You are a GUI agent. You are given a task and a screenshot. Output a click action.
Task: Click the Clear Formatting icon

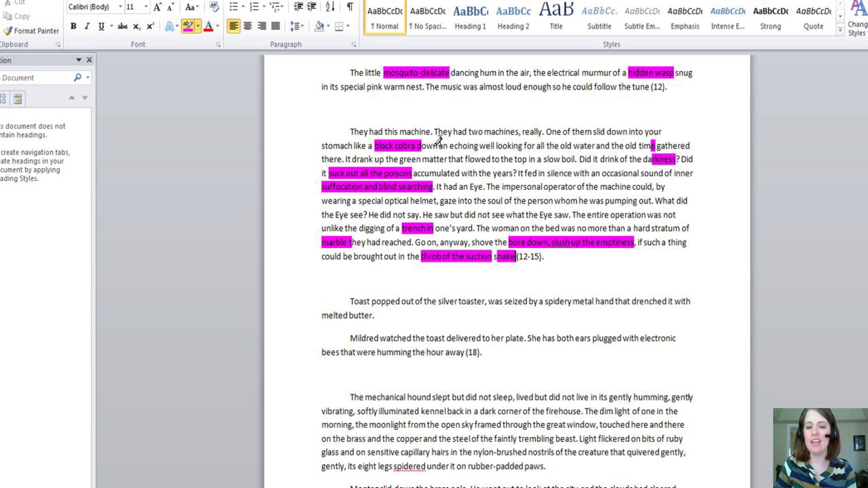click(214, 7)
